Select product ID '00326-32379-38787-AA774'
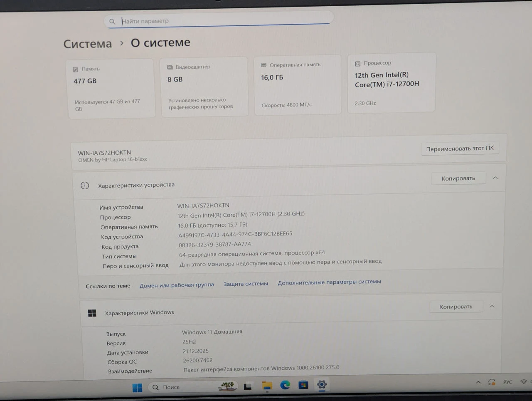 tap(215, 245)
